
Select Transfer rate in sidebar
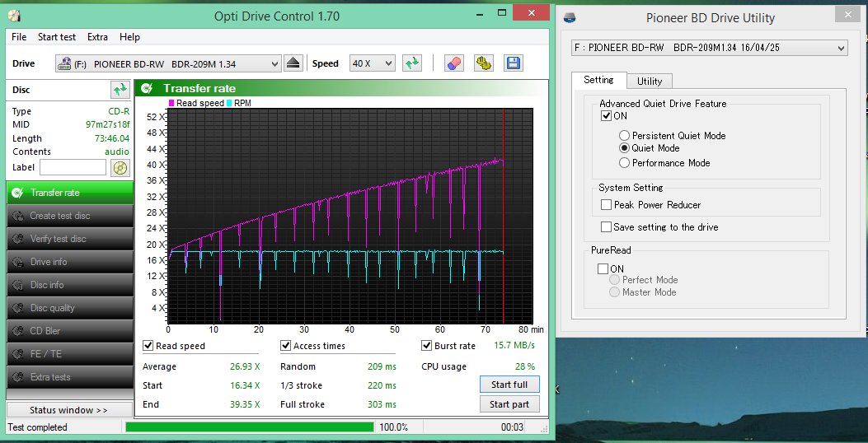tap(70, 193)
